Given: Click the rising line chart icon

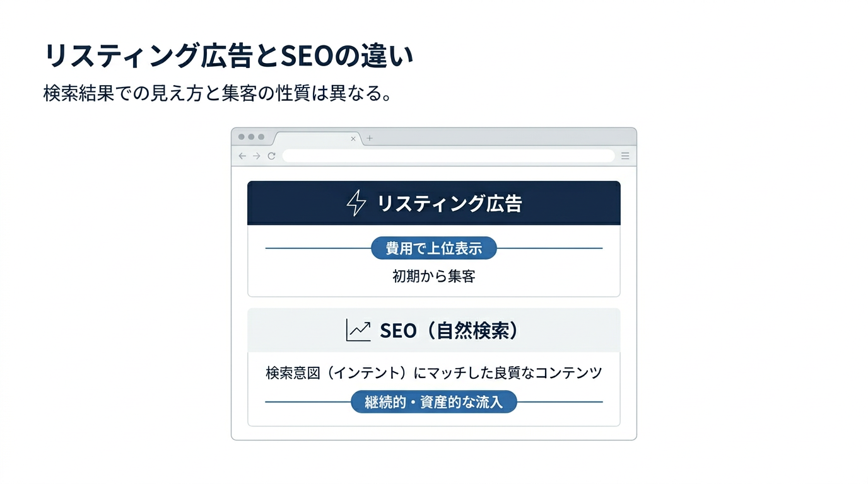Looking at the screenshot, I should 358,330.
